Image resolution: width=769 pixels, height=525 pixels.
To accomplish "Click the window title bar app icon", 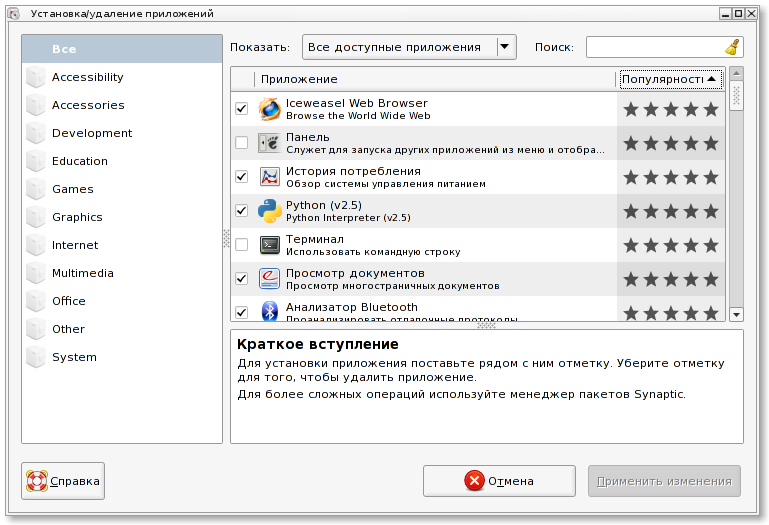I will [14, 14].
